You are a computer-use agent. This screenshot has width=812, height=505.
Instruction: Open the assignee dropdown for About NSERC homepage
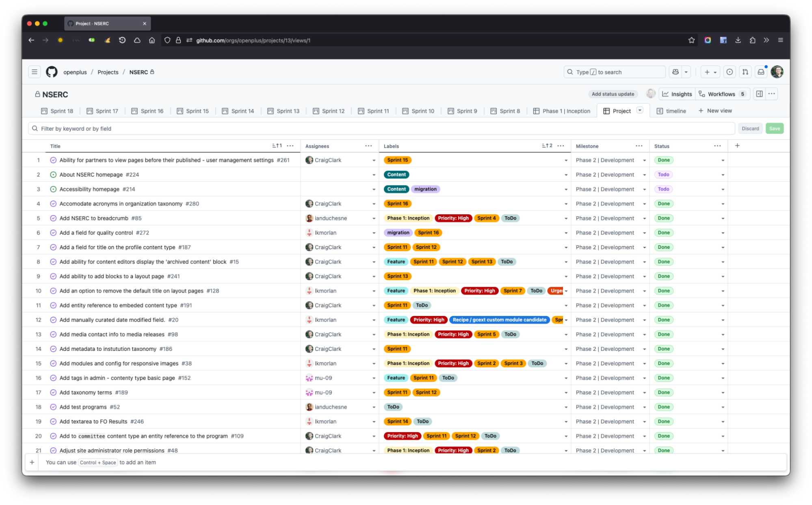(x=374, y=174)
